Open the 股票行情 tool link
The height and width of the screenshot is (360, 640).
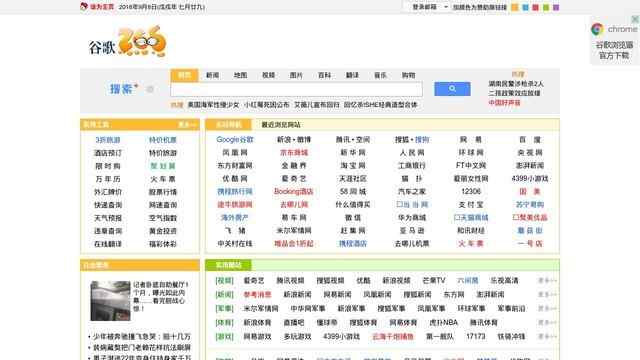point(162,192)
